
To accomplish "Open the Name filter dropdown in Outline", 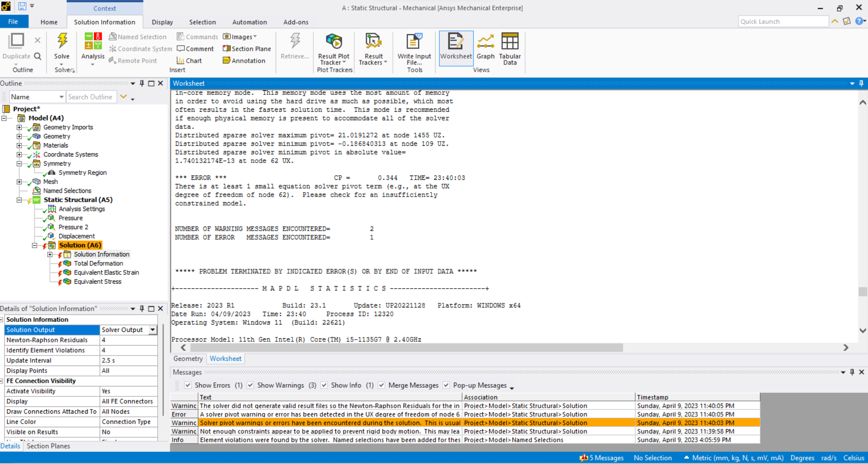I will pyautogui.click(x=61, y=97).
